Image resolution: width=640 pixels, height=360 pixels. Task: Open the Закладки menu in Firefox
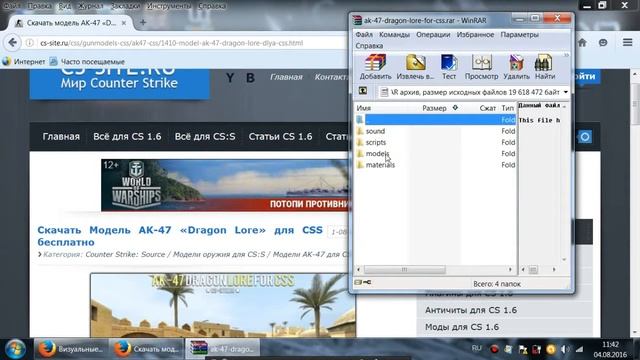pos(125,6)
